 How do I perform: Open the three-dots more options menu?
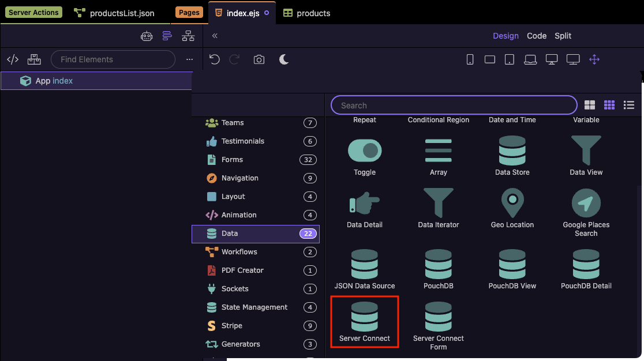[x=189, y=59]
